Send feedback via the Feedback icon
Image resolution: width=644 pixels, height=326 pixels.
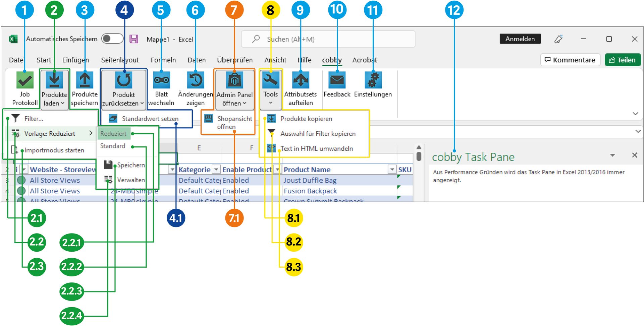[x=336, y=80]
